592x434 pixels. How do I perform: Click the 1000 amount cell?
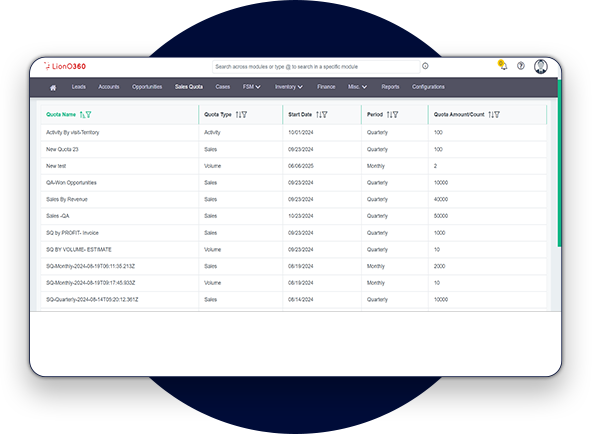[439, 233]
